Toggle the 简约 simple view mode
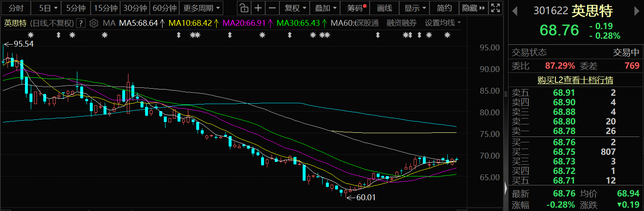 [x=444, y=8]
